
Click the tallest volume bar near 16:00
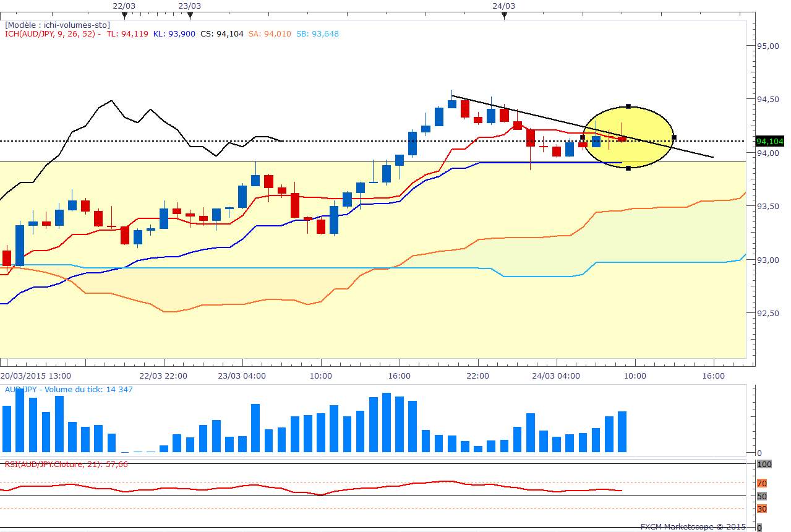[x=387, y=423]
